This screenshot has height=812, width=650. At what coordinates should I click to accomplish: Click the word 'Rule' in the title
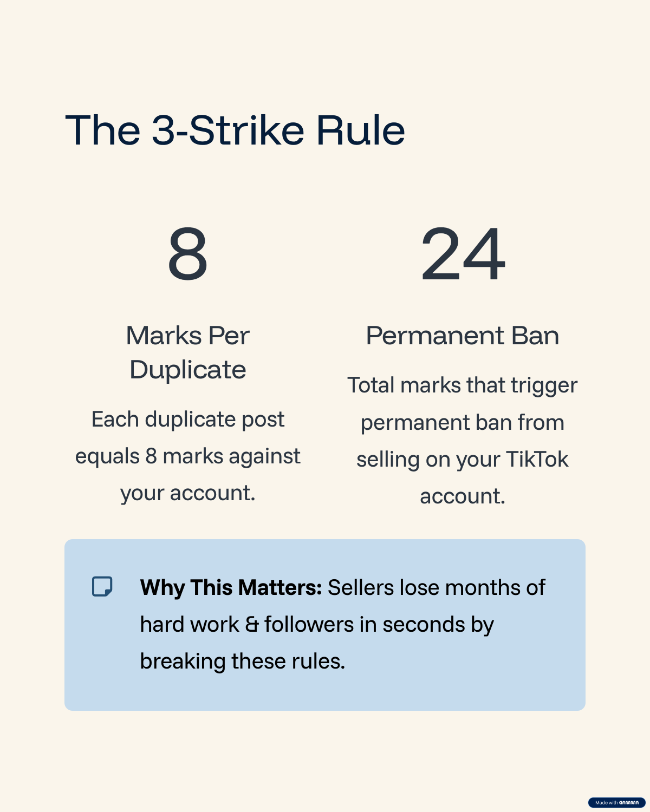[360, 130]
